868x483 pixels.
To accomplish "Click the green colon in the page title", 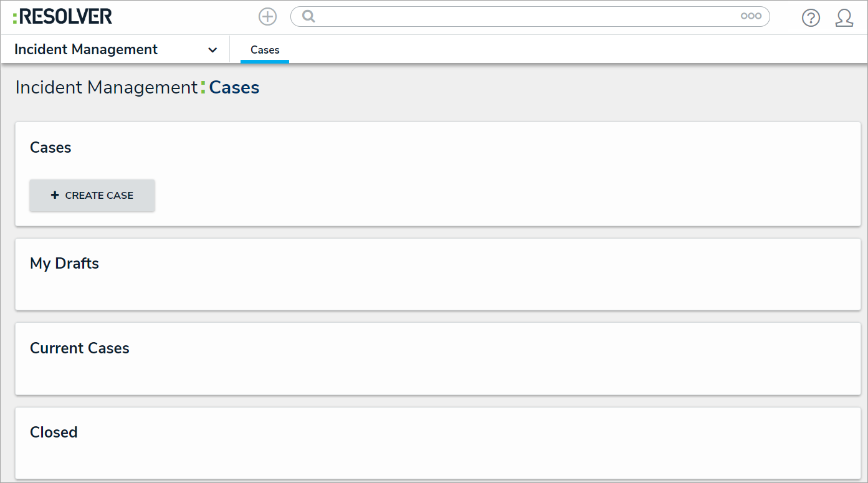I will click(203, 88).
